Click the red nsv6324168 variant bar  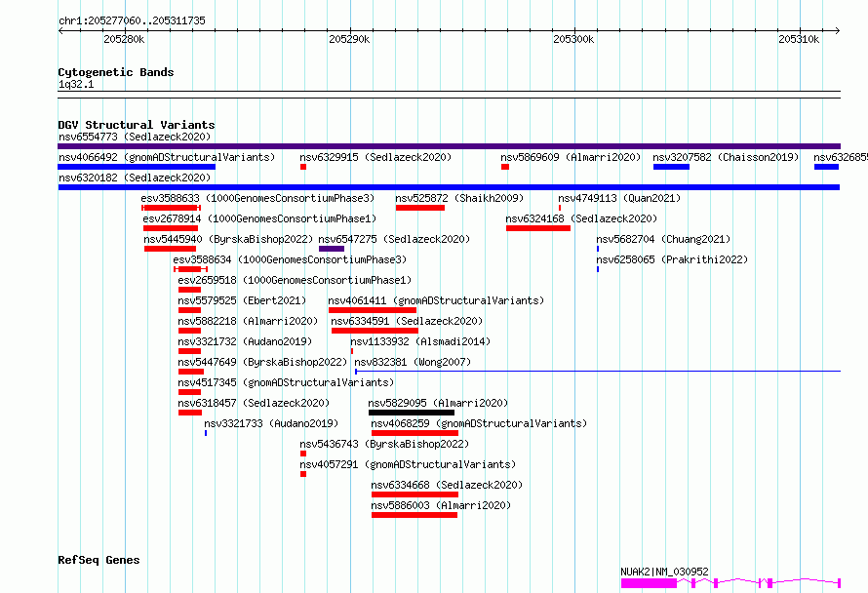click(x=538, y=228)
